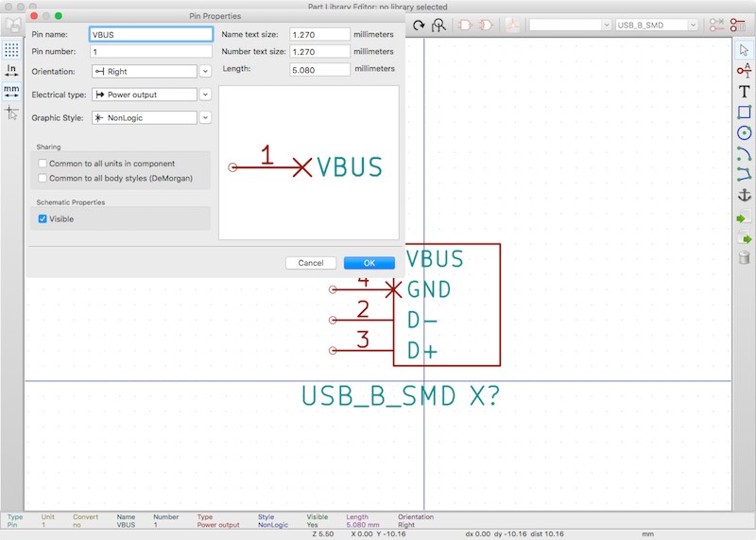
Task: Select the arrow cursor tool
Action: (x=744, y=50)
